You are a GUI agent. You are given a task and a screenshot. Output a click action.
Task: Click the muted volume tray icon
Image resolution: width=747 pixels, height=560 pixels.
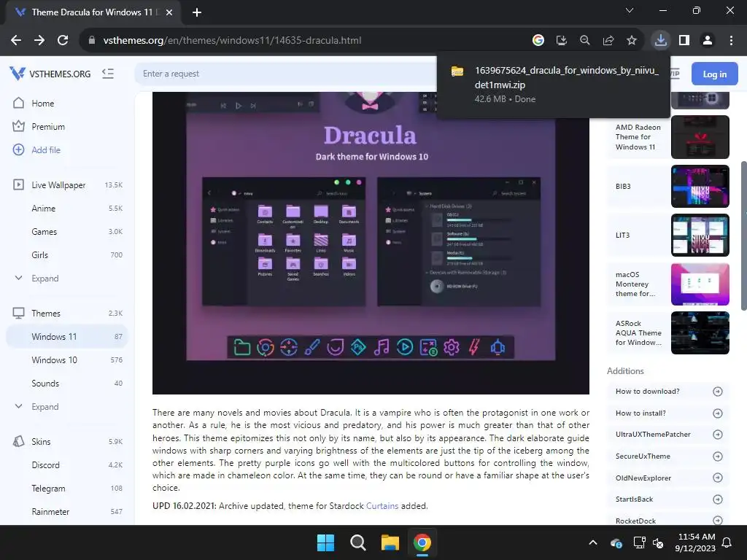tap(659, 542)
